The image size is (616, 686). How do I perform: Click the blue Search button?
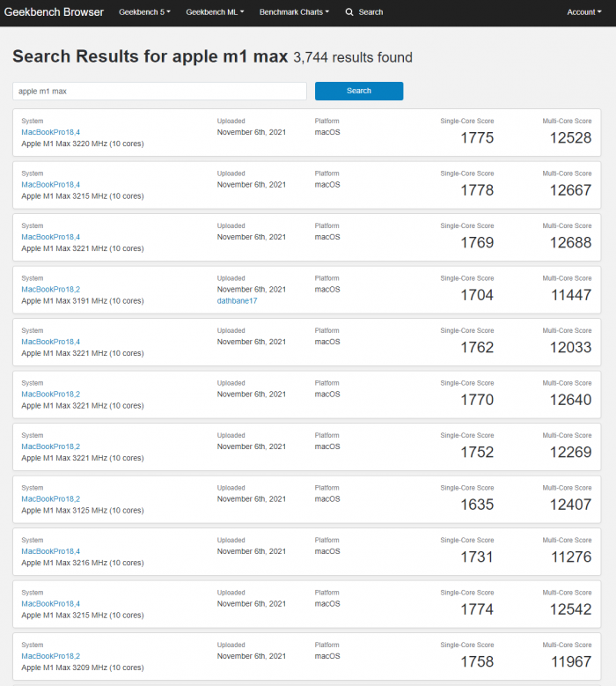359,91
